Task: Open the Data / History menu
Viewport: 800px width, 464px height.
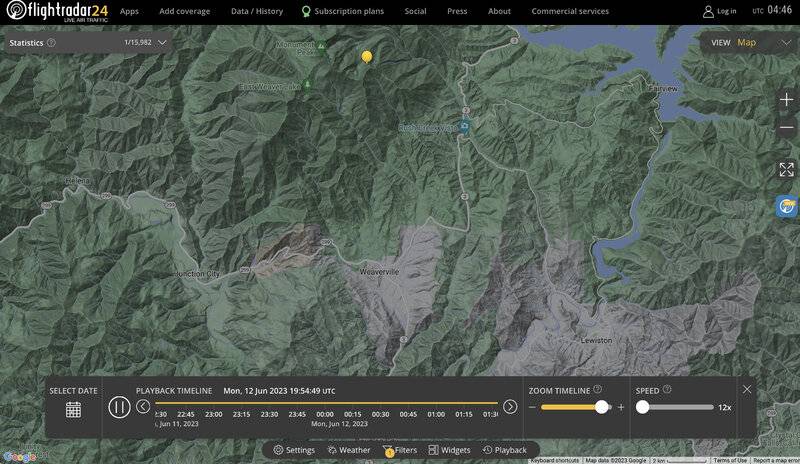Action: (x=255, y=12)
